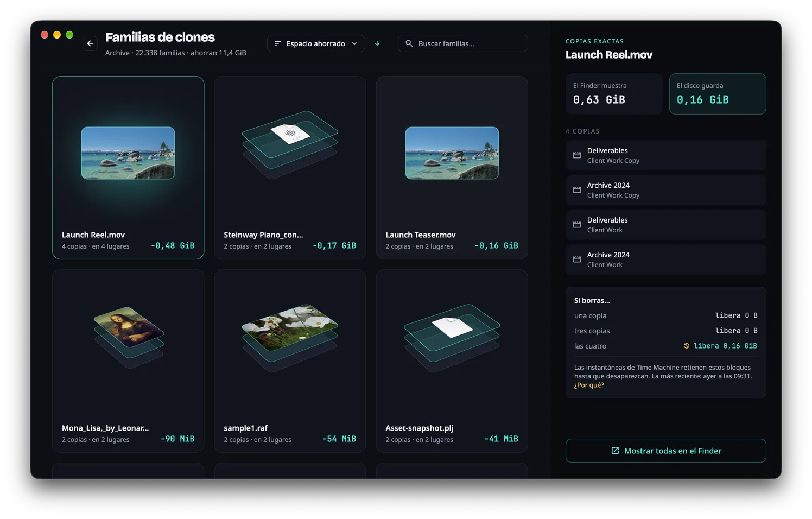This screenshot has height=519, width=812.
Task: Click the 'una copia' deletion row
Action: [x=666, y=315]
